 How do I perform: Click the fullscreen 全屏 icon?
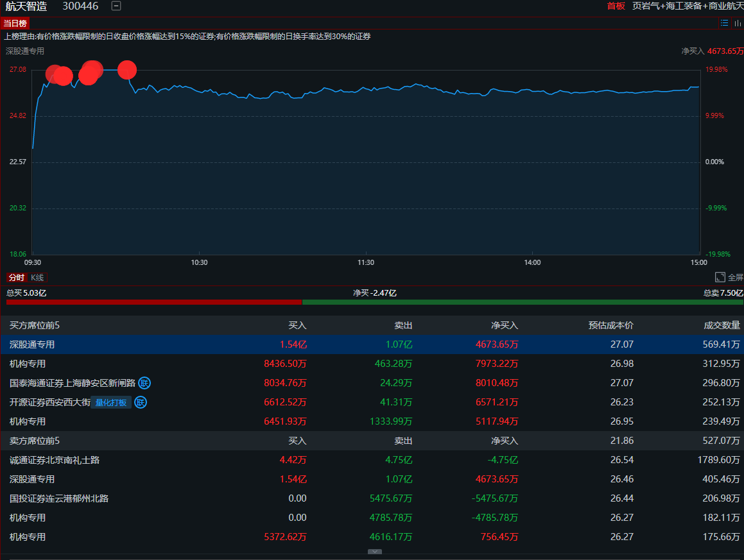pyautogui.click(x=720, y=277)
